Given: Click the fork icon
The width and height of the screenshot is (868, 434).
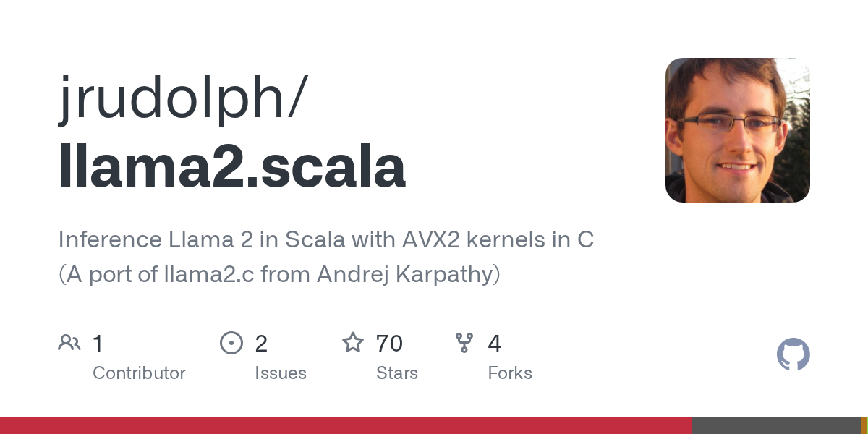Looking at the screenshot, I should (x=464, y=343).
